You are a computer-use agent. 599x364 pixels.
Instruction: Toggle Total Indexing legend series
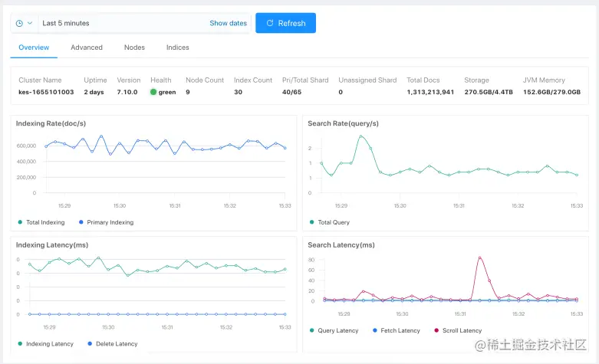41,222
